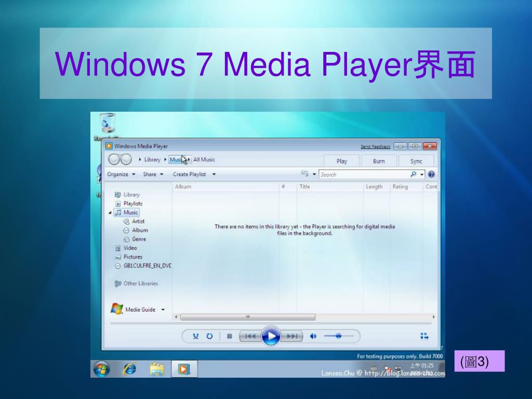Open the Organize menu

[121, 175]
